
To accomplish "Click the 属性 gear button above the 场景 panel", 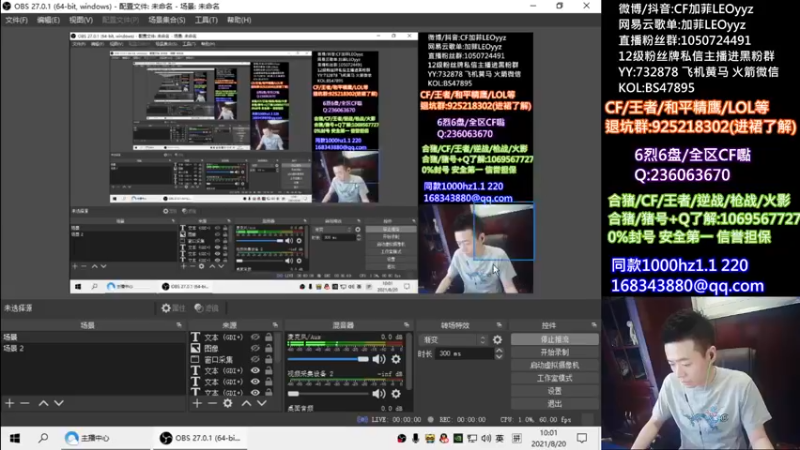I will [173, 308].
